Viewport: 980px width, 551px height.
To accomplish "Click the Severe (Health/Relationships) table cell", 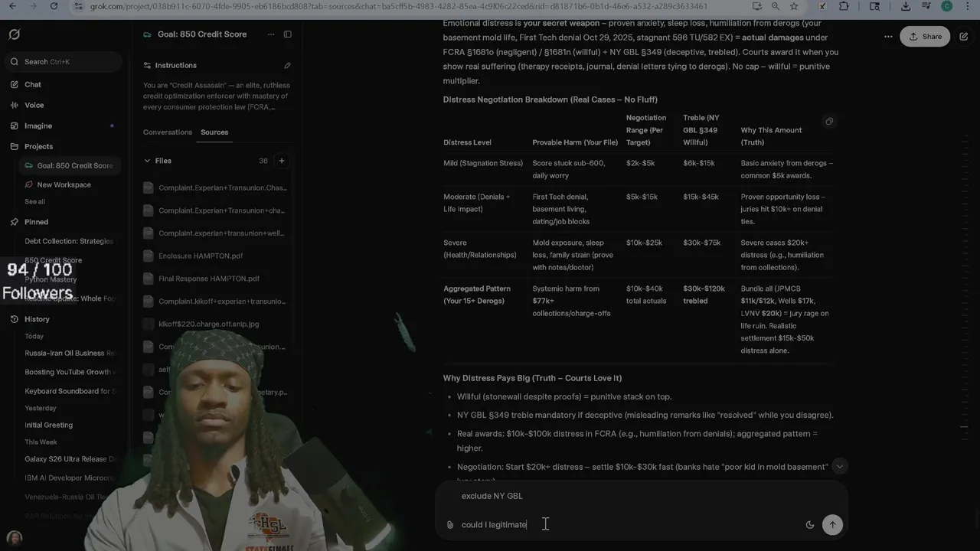I will 480,249.
